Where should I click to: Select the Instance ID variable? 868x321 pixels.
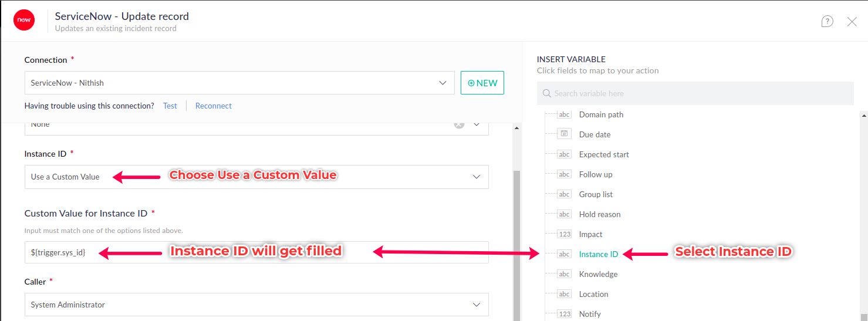(598, 254)
